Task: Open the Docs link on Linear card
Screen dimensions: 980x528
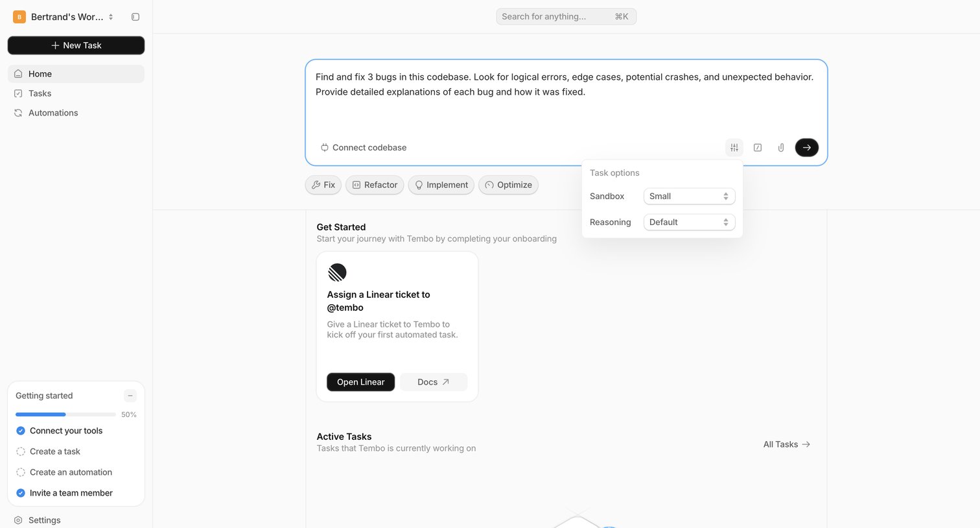Action: [434, 382]
